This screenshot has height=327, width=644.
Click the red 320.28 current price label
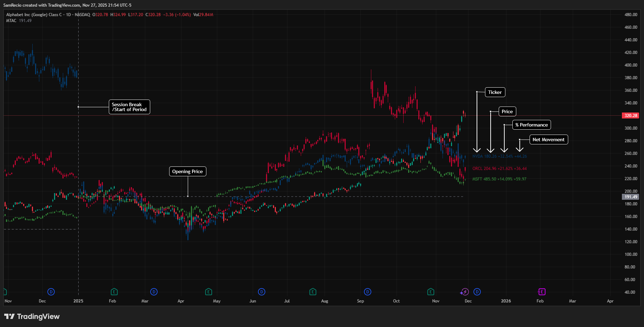pos(631,116)
